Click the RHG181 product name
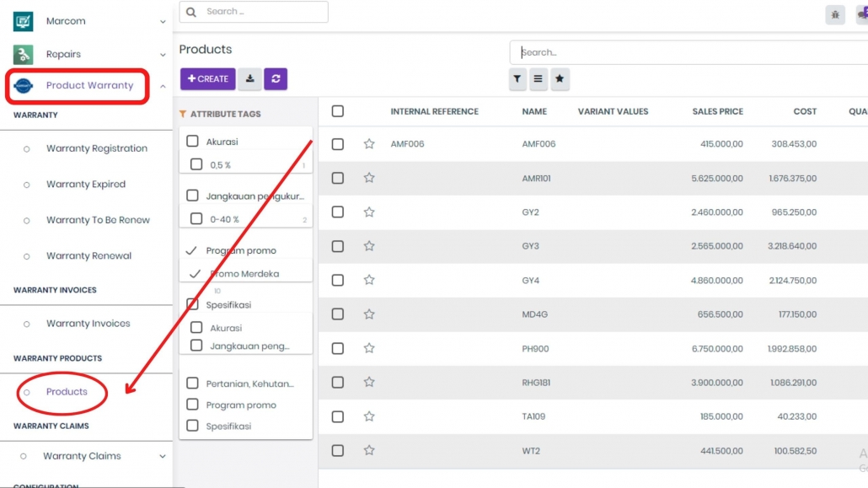 tap(536, 383)
